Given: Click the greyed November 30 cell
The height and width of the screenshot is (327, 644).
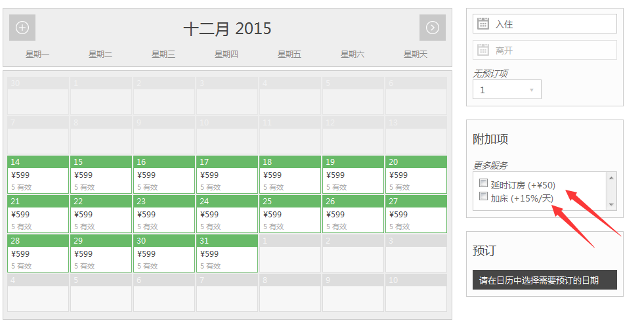Looking at the screenshot, I should tap(38, 96).
